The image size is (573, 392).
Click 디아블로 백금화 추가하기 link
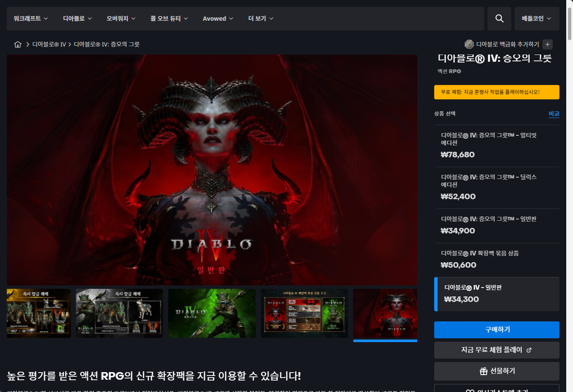click(x=507, y=44)
